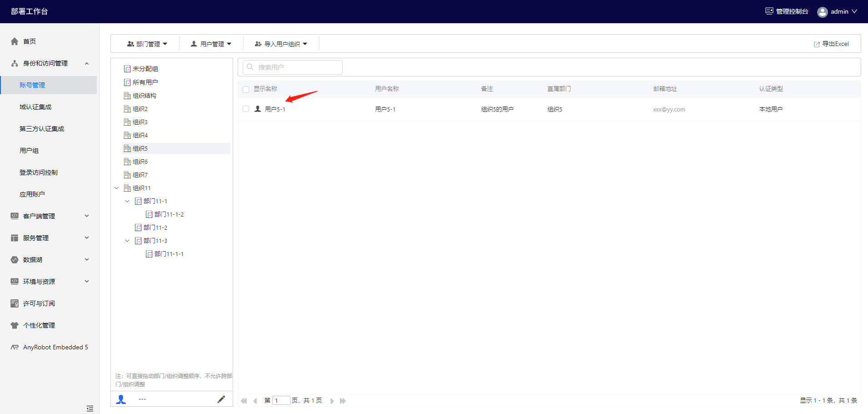The image size is (868, 414).
Task: Click the 管理控制台 console icon
Action: click(x=769, y=11)
